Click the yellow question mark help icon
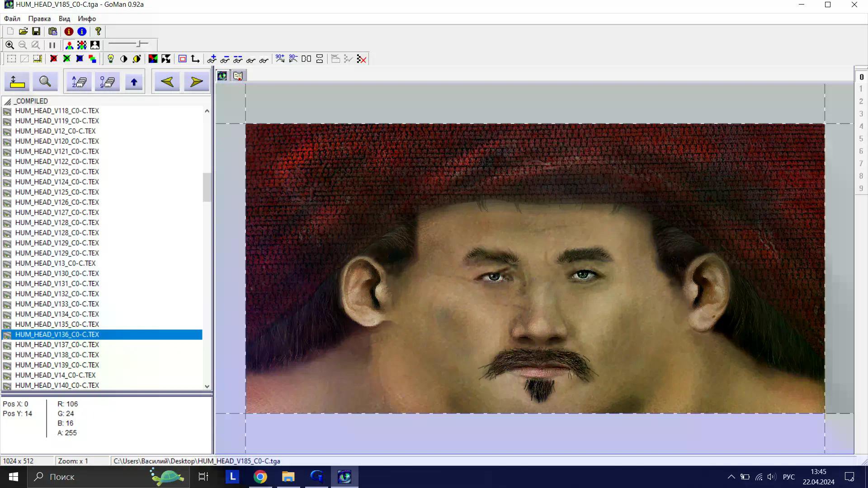The image size is (868, 488). [98, 31]
